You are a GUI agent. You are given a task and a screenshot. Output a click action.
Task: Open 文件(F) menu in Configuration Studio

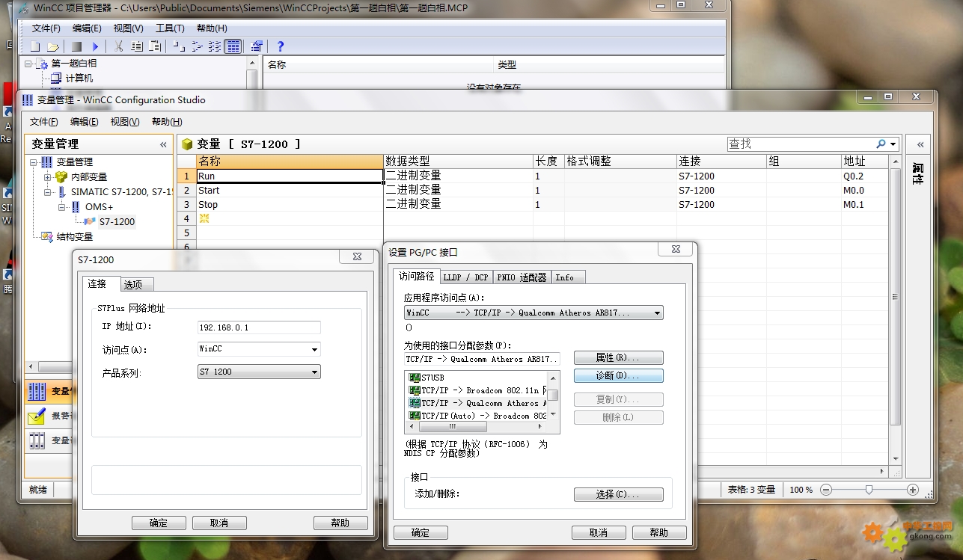point(43,122)
